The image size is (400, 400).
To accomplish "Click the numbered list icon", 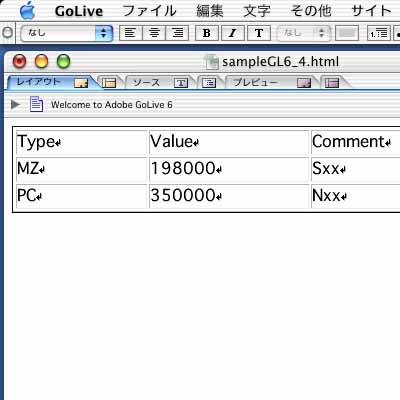I will [x=379, y=33].
